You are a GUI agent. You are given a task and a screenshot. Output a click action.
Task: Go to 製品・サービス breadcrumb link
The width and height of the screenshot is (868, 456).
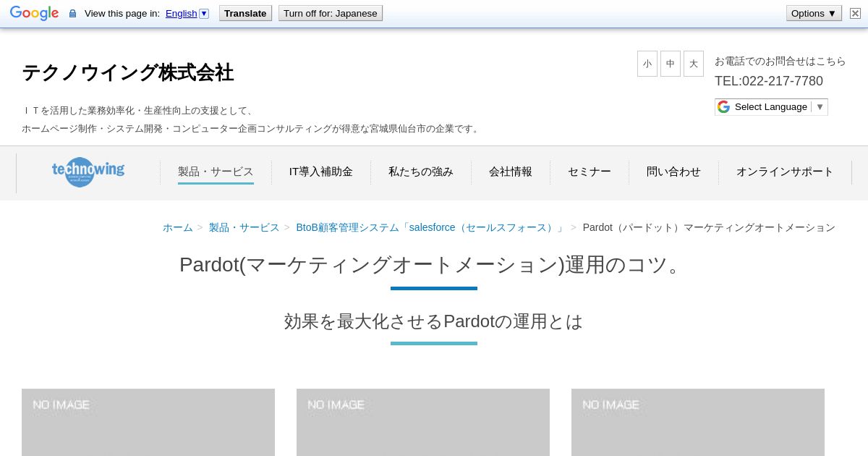click(244, 227)
